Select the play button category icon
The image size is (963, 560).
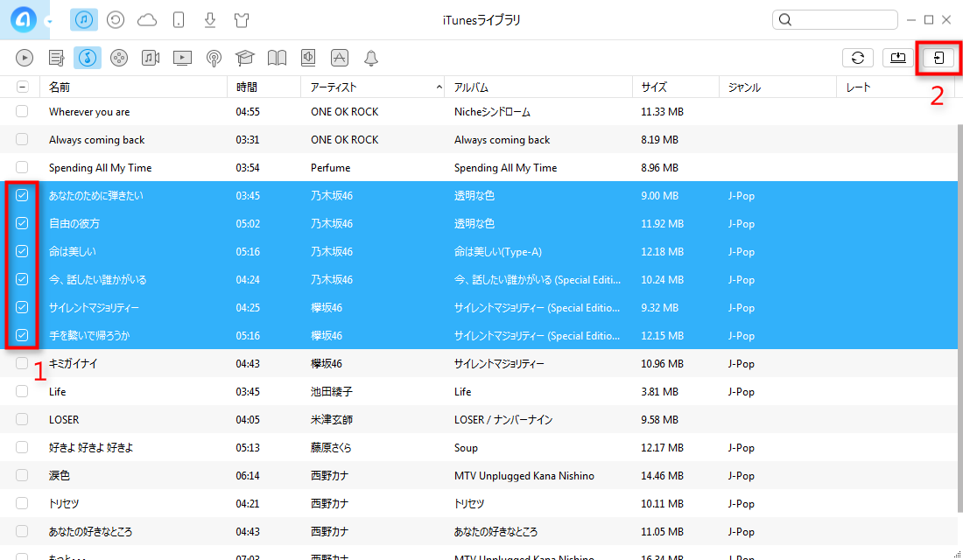pyautogui.click(x=25, y=58)
